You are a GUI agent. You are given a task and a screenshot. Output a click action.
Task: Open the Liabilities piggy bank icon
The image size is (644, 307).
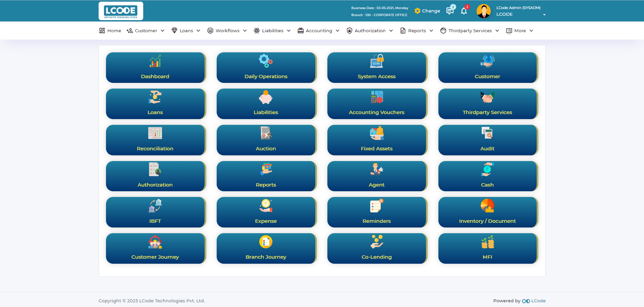pos(266,97)
